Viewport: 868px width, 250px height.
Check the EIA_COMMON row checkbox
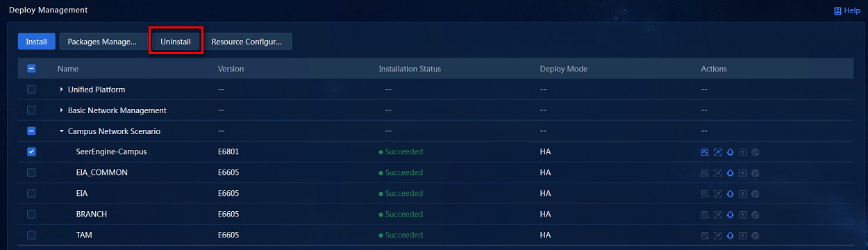click(x=31, y=173)
